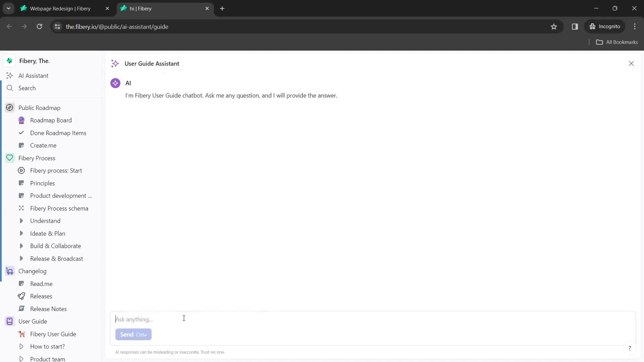This screenshot has width=644, height=362.
Task: Click the help question mark icon
Action: tap(629, 348)
